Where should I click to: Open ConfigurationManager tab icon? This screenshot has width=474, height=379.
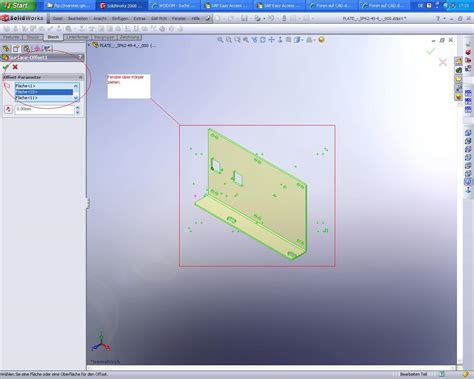point(26,49)
